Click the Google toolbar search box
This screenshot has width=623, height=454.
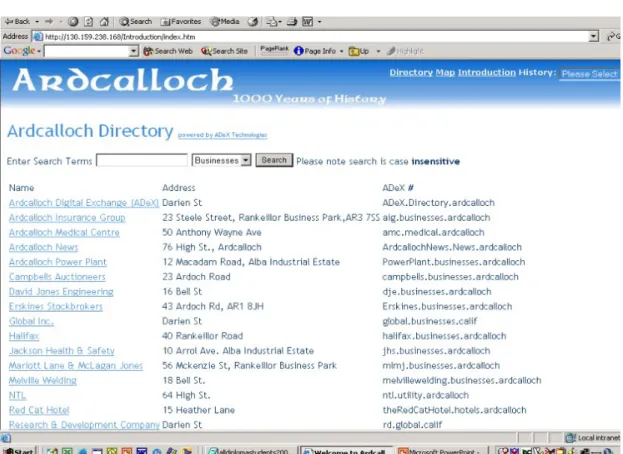coord(87,51)
